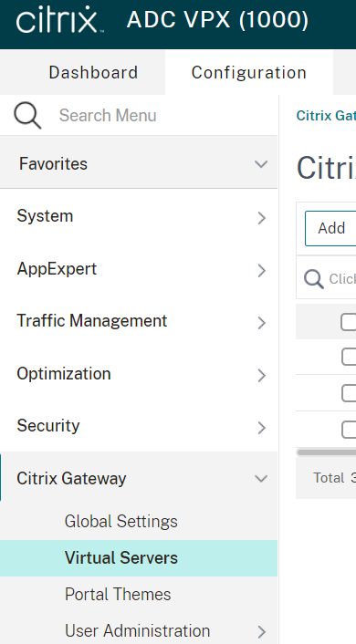
Task: Expand User Administration arrow
Action: point(261,631)
